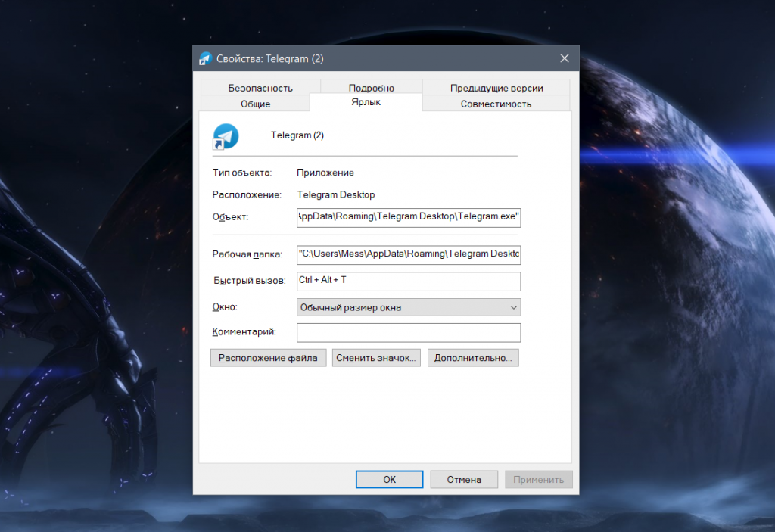The image size is (775, 532).
Task: Close the Properties dialog with X
Action: 564,58
